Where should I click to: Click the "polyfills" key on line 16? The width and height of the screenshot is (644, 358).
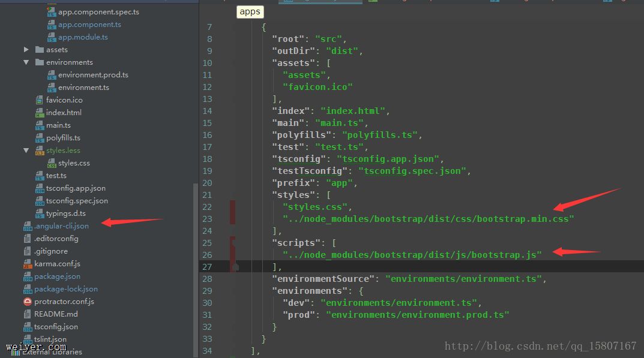(301, 135)
